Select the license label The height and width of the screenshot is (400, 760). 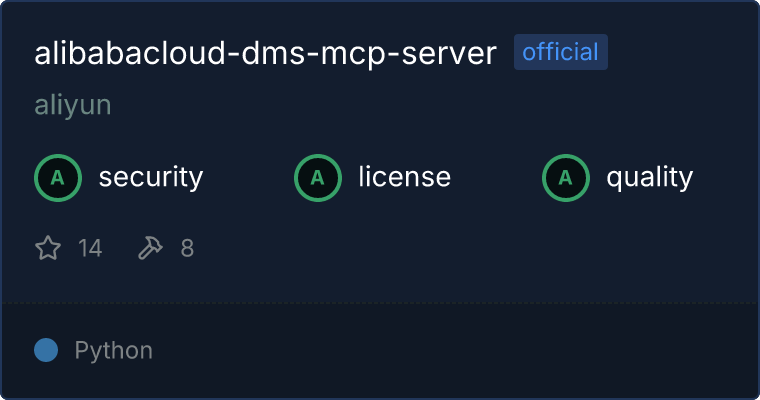point(405,176)
